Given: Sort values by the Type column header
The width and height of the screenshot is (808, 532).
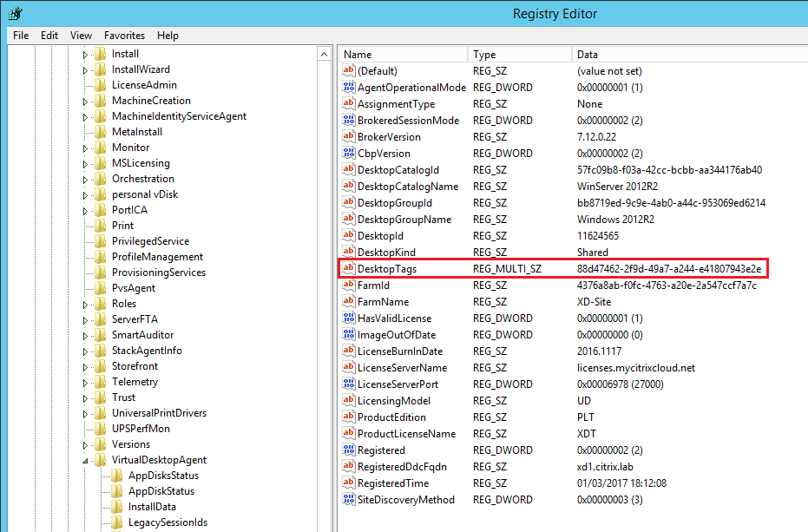Looking at the screenshot, I should coord(519,55).
